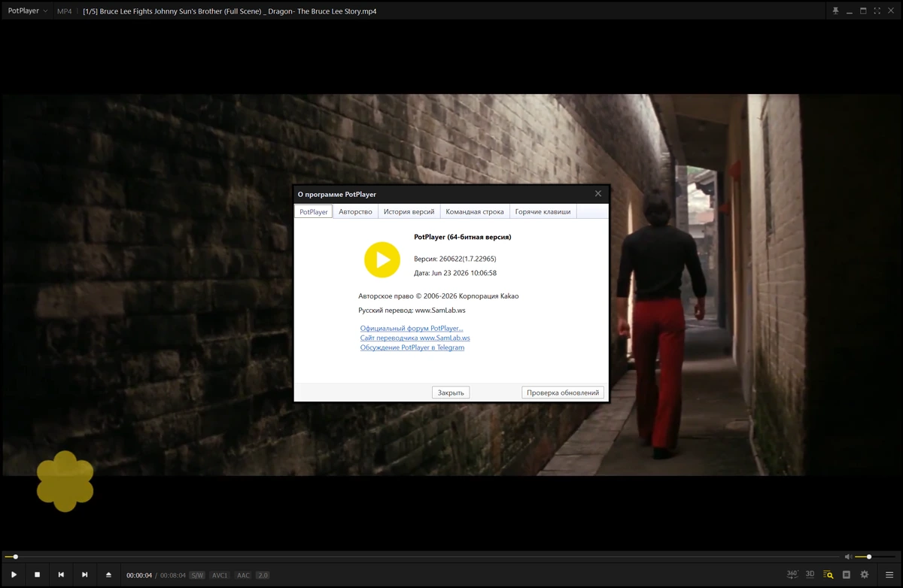Open the hamburger playlist menu
The height and width of the screenshot is (588, 903).
click(889, 574)
